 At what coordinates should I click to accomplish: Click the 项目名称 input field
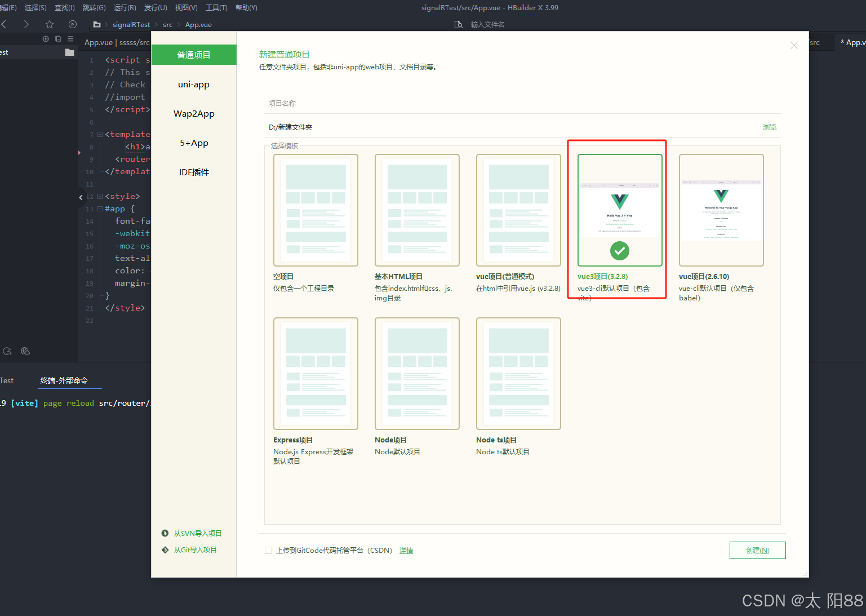click(x=523, y=103)
